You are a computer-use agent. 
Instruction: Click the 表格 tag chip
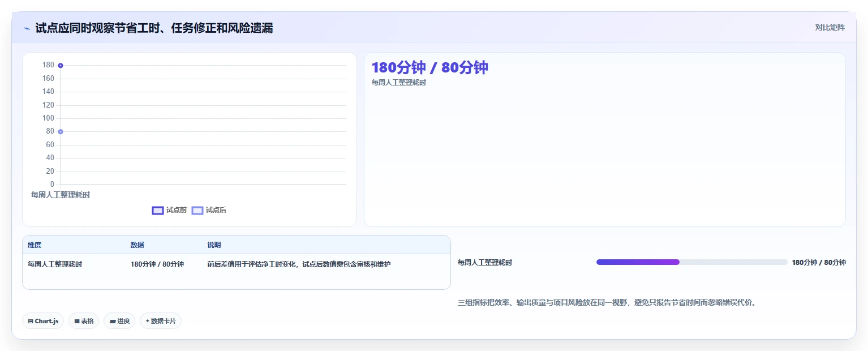pos(84,321)
